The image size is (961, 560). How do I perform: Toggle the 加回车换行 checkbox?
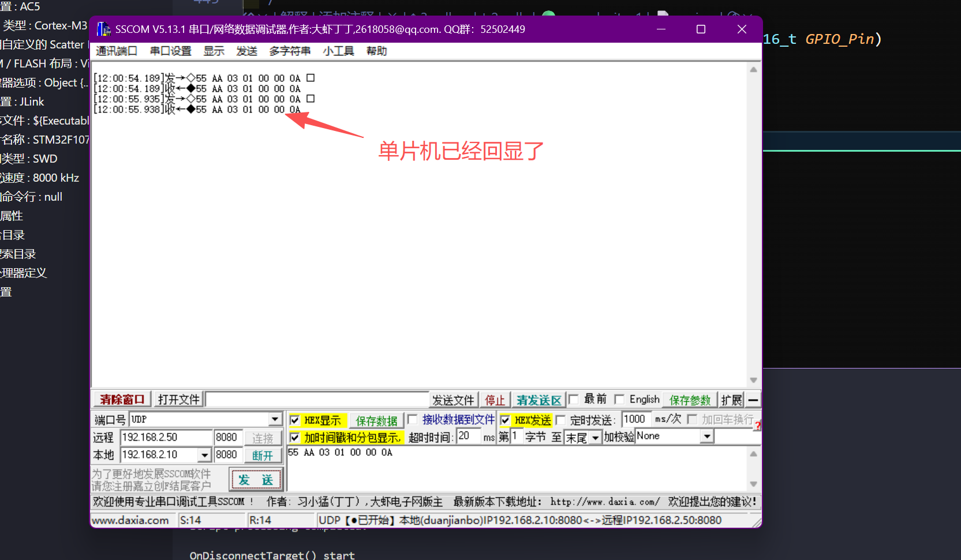(x=692, y=419)
